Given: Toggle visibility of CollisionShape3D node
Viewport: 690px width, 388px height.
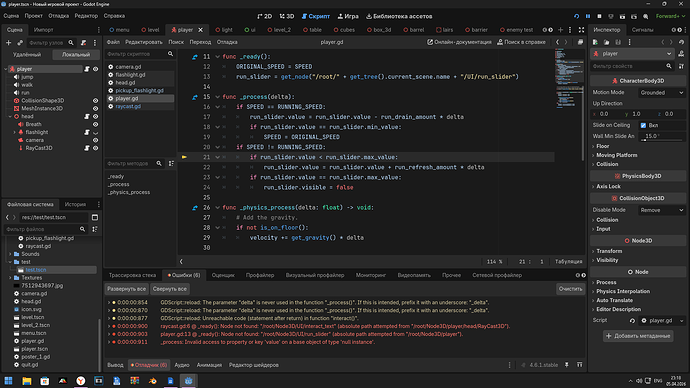Looking at the screenshot, I should [95, 101].
